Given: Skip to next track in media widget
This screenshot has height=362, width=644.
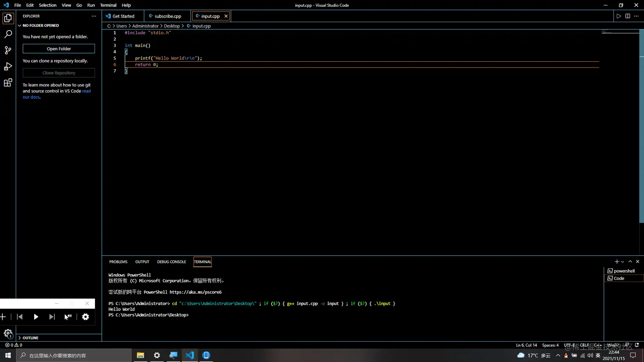Looking at the screenshot, I should point(52,317).
